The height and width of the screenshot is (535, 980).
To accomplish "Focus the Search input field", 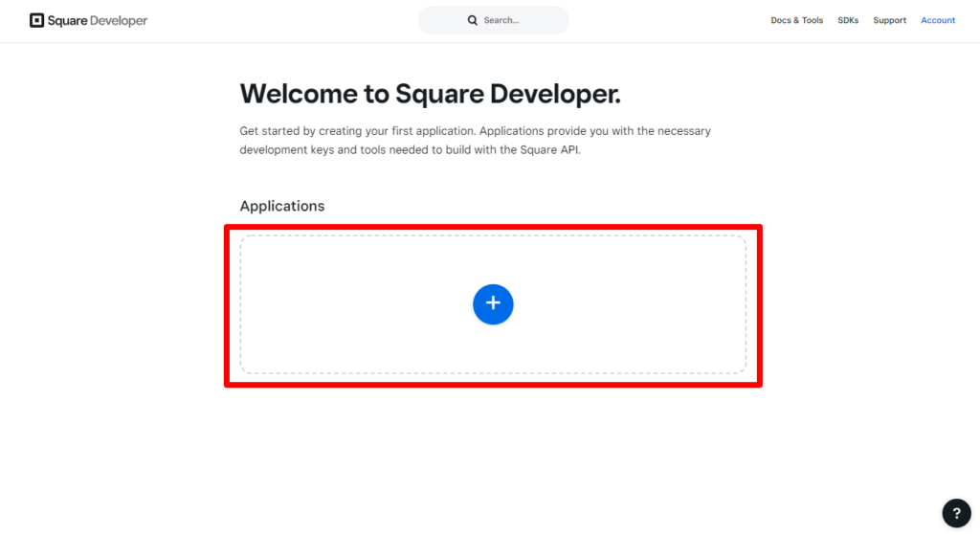I will 493,21.
